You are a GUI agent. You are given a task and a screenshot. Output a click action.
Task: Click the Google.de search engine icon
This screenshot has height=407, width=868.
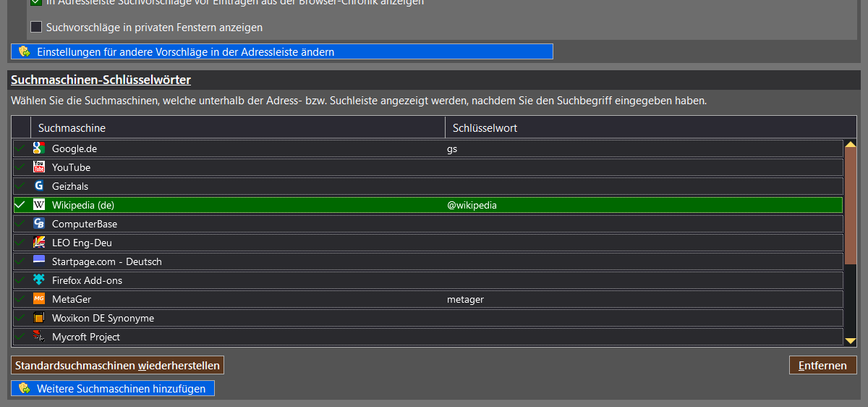tap(39, 148)
